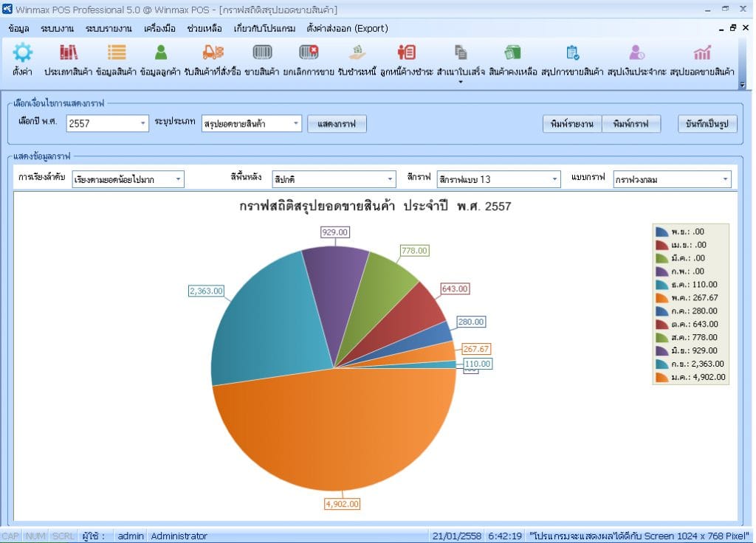Viewport: 756px width, 543px height.
Task: Click legend swatch for พ.ย.: .00
Action: click(x=662, y=232)
